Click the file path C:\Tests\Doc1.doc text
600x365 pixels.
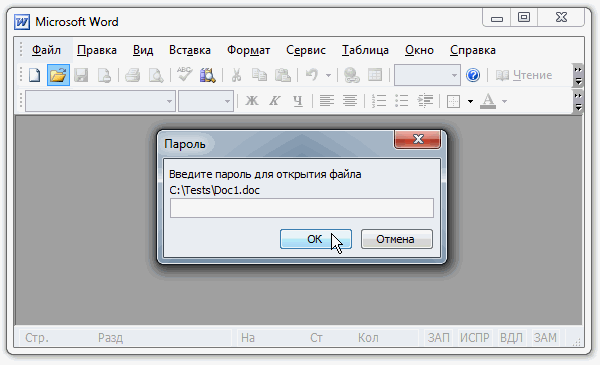pos(214,190)
